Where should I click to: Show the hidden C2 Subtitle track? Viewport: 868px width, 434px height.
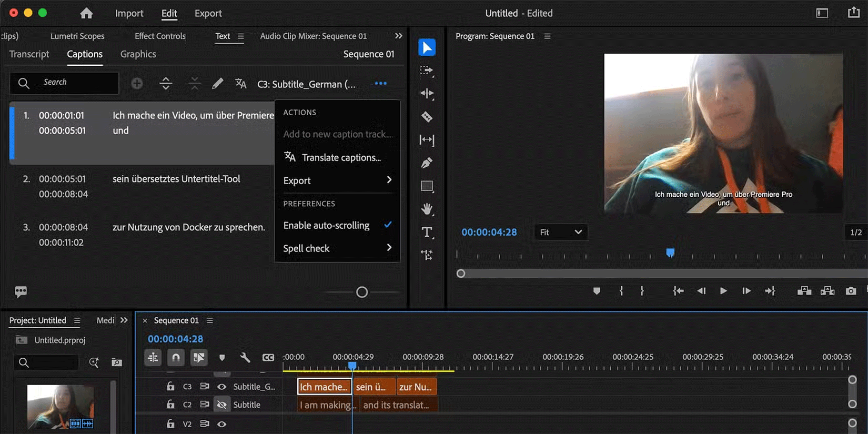(222, 405)
